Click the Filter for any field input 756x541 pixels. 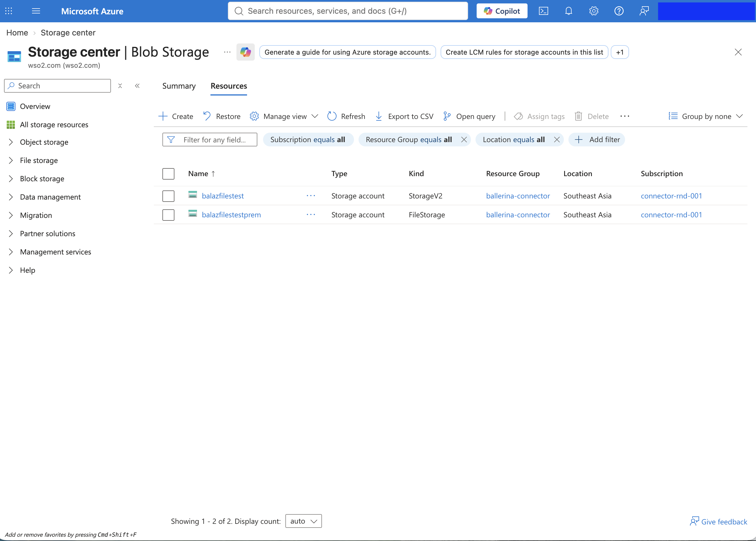(210, 140)
